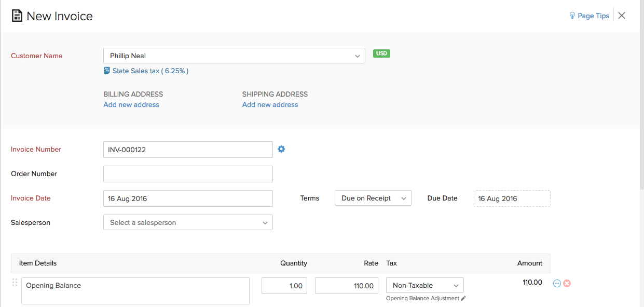The width and height of the screenshot is (644, 307).
Task: Click the Invoice Date field
Action: pos(188,198)
